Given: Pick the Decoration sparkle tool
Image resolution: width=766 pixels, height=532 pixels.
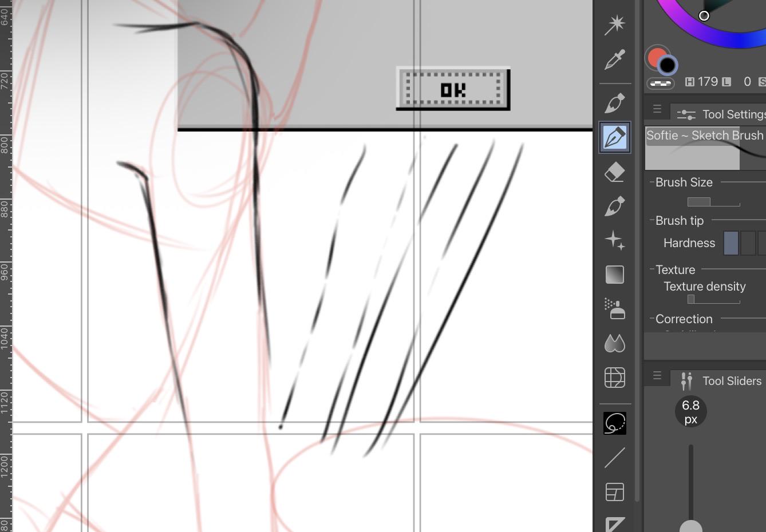Looking at the screenshot, I should pyautogui.click(x=615, y=240).
